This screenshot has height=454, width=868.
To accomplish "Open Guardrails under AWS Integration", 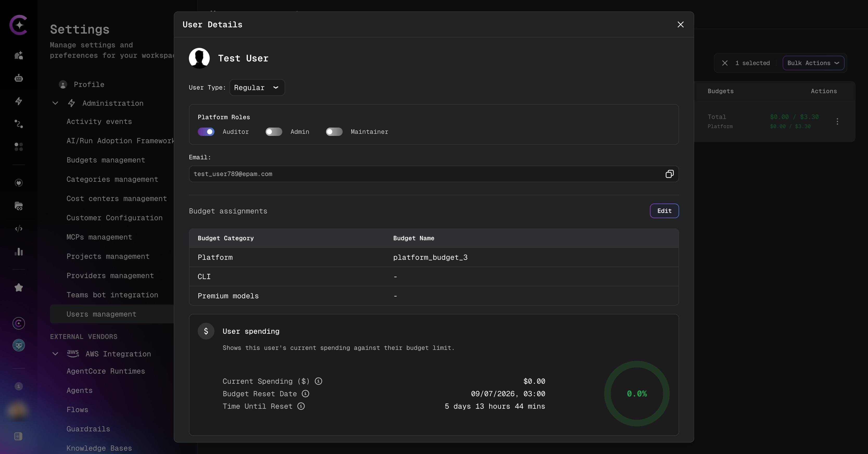I will click(88, 429).
